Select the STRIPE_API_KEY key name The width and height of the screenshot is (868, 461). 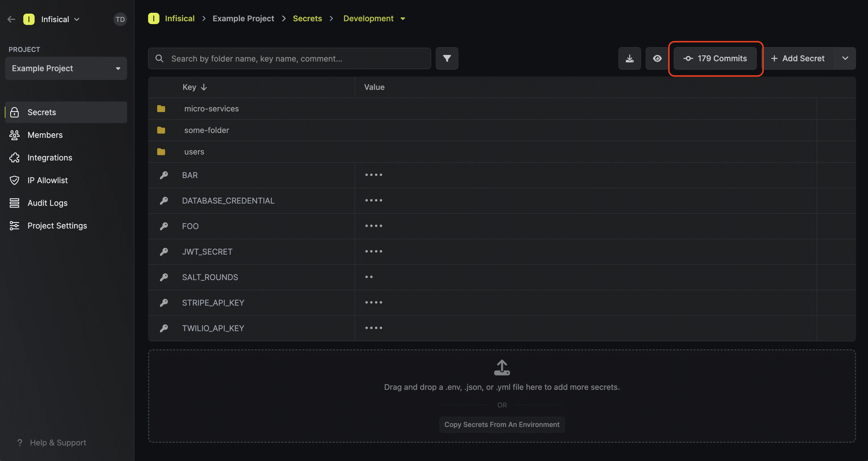click(213, 303)
